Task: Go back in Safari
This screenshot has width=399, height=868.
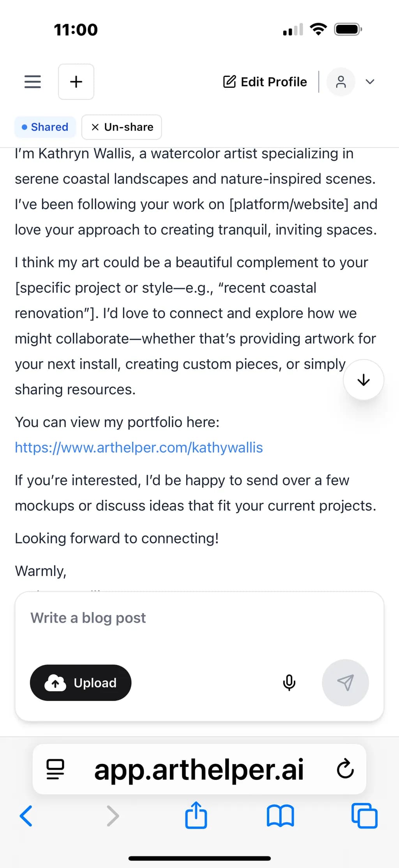Action: pyautogui.click(x=26, y=815)
